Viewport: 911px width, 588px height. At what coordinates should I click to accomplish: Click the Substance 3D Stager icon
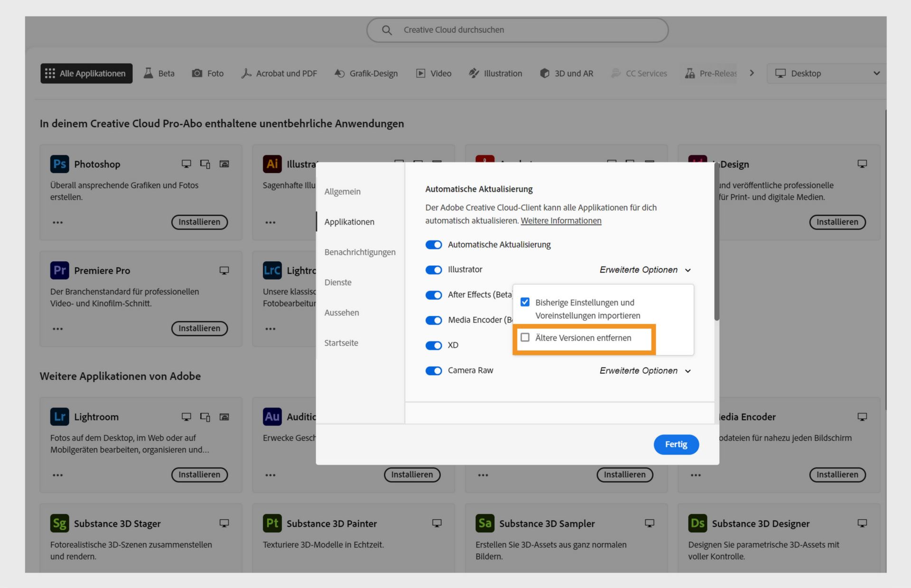pyautogui.click(x=60, y=524)
